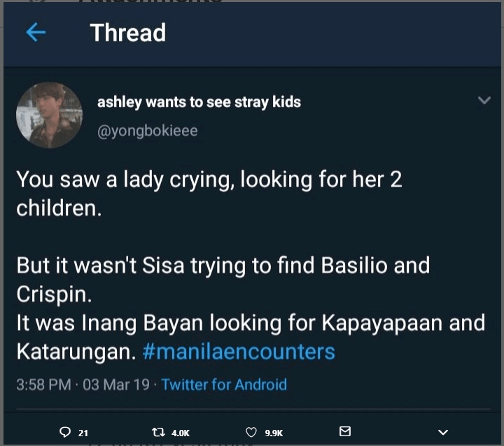This screenshot has height=446, width=504.
Task: Click the @yongbokieee handle
Action: click(147, 131)
